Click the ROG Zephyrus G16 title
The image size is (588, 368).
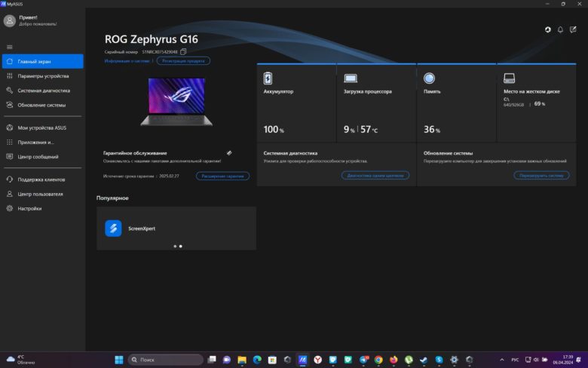[151, 39]
